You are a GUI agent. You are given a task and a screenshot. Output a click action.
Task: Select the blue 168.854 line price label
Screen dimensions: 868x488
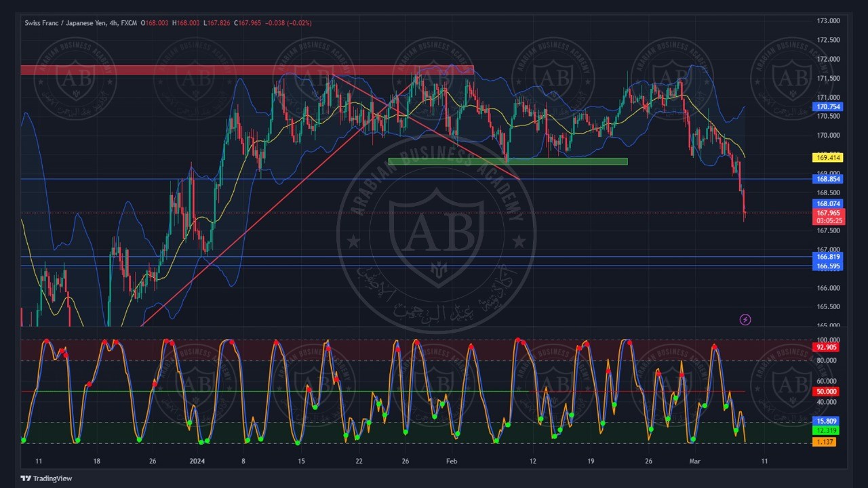(828, 179)
